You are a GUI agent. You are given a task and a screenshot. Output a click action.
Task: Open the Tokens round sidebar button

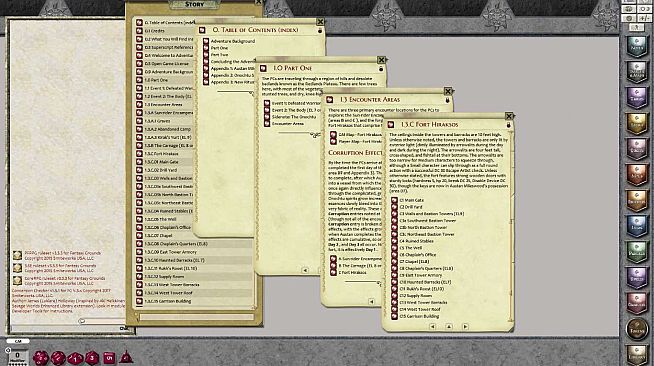click(x=637, y=328)
